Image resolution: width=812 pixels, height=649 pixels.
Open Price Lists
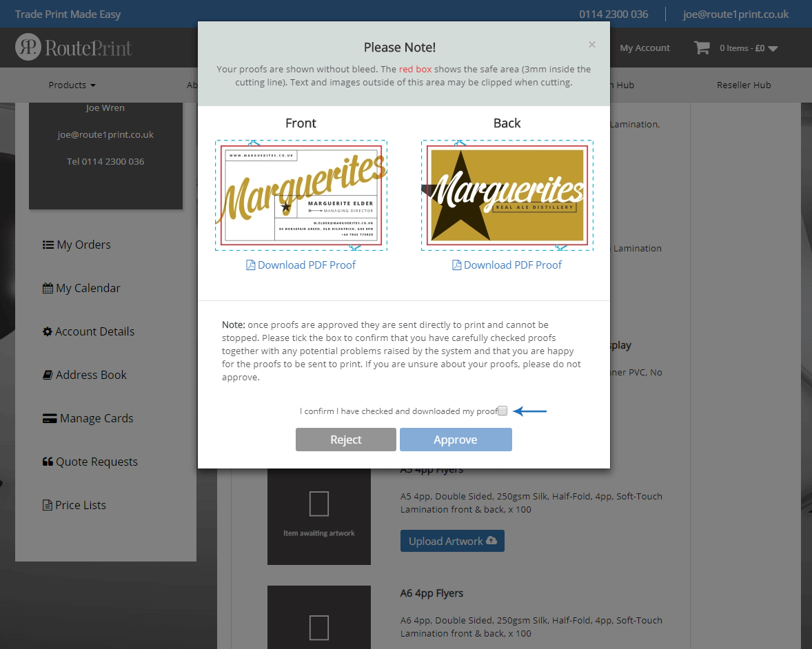pyautogui.click(x=74, y=505)
